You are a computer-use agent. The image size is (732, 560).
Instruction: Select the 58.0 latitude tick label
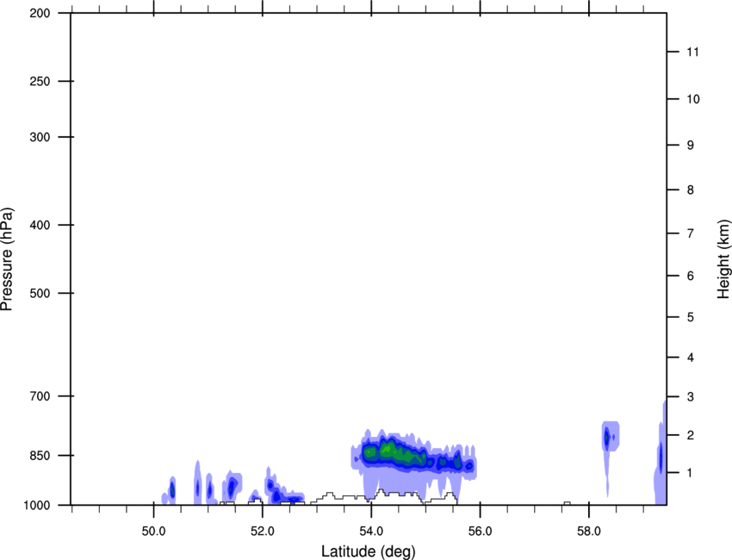[588, 530]
